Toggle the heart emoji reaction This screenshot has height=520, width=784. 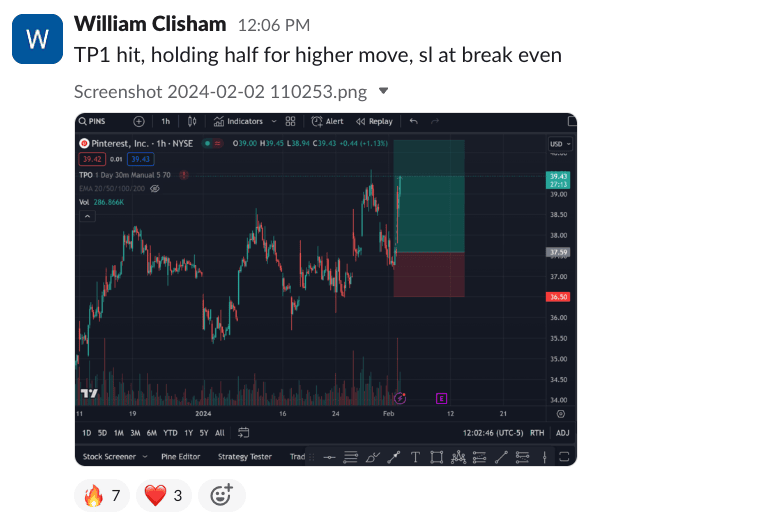coord(164,495)
